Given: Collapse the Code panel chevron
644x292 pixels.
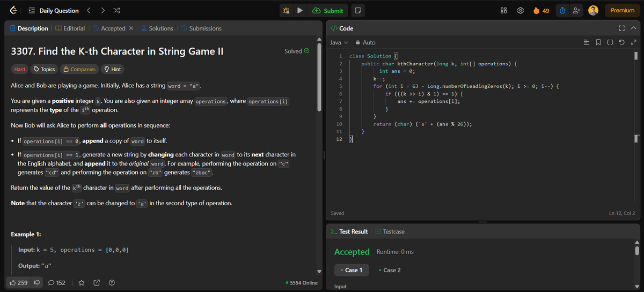Looking at the screenshot, I should 633,28.
